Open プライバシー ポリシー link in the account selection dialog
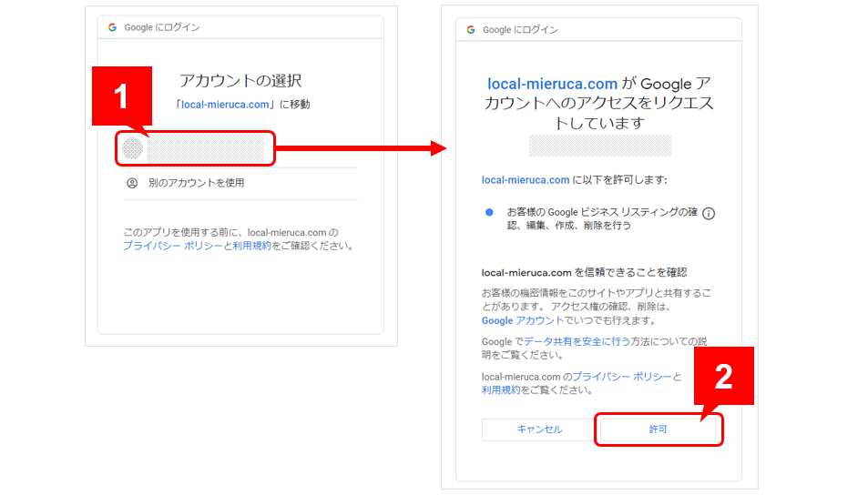 pyautogui.click(x=172, y=246)
